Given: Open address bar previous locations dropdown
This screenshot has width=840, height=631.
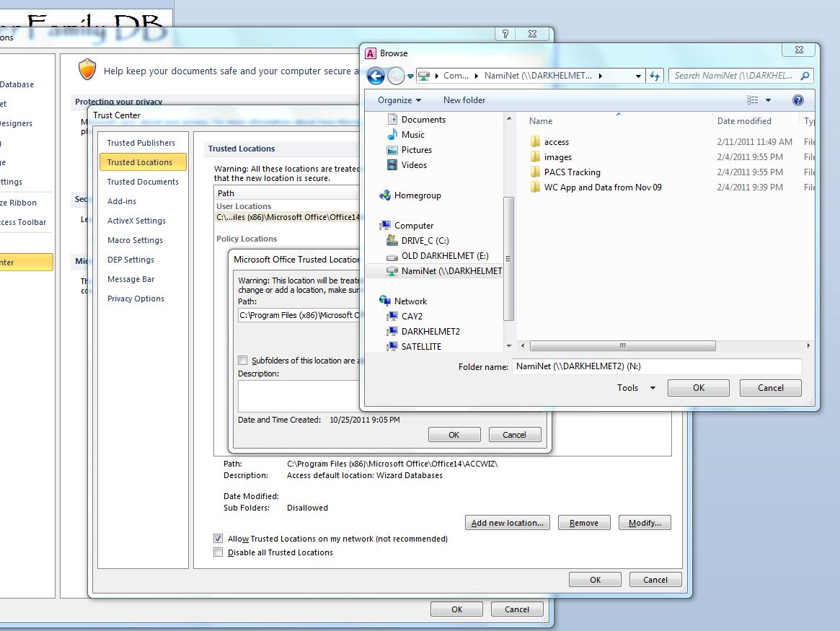Looking at the screenshot, I should click(638, 76).
